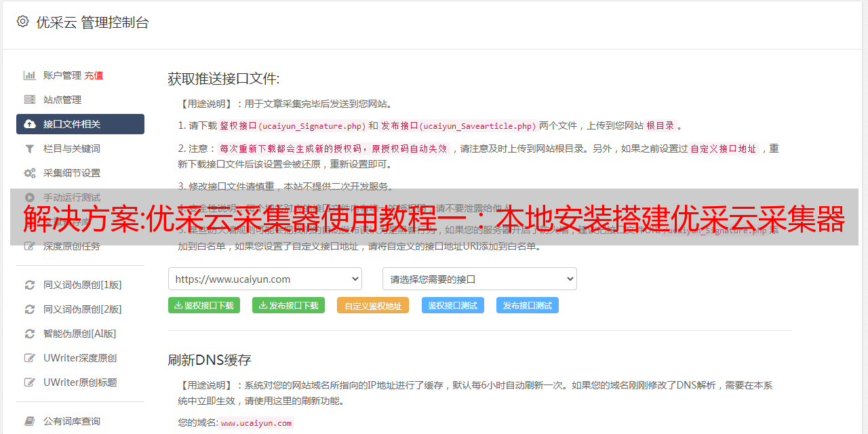This screenshot has height=434, width=868.
Task: Open 账户管理 in the sidebar
Action: point(62,75)
